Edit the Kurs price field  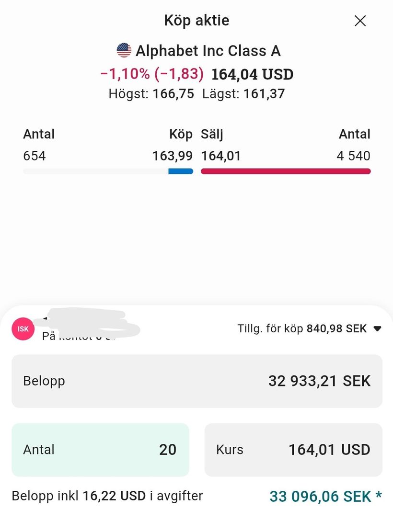pos(293,450)
